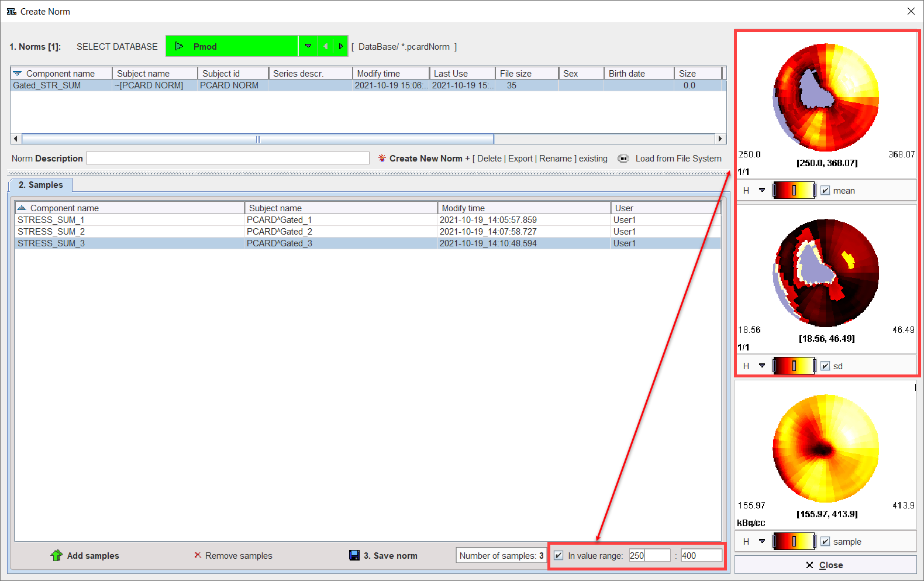924x581 pixels.
Task: Uncheck the sd polar map checkbox
Action: click(825, 366)
